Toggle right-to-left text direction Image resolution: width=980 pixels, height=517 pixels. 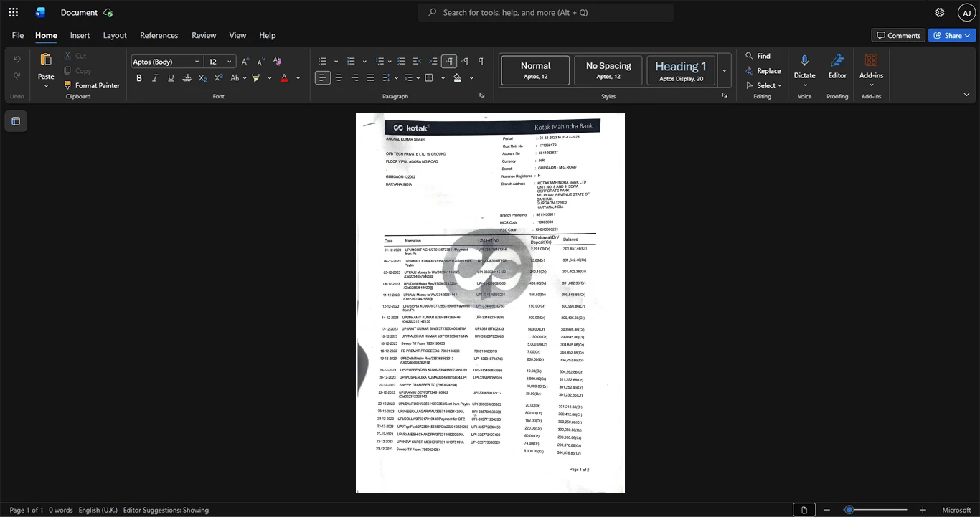[465, 61]
